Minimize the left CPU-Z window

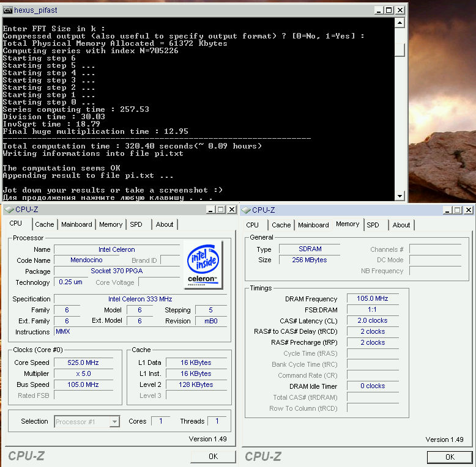[x=210, y=210]
